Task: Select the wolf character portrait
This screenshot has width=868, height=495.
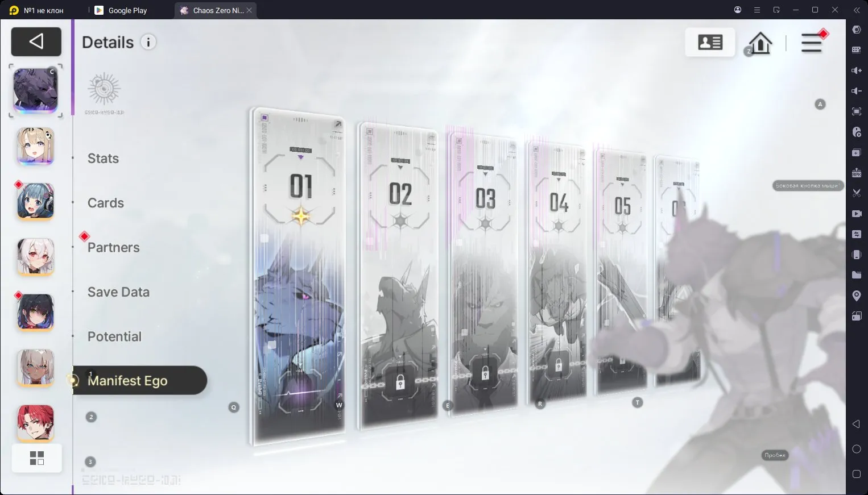Action: coord(35,90)
